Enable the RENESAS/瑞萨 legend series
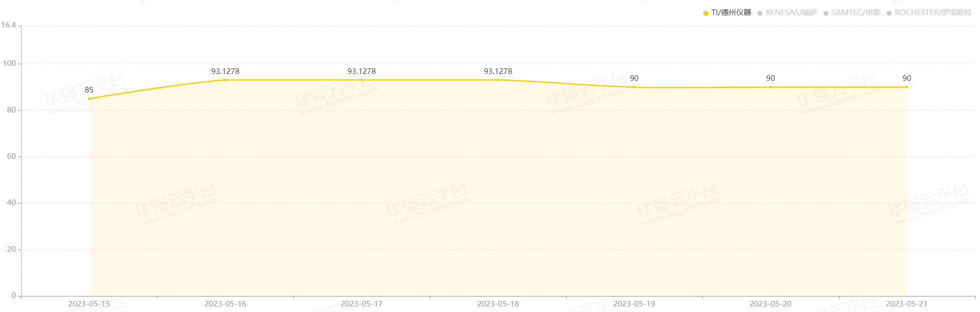 pyautogui.click(x=787, y=13)
